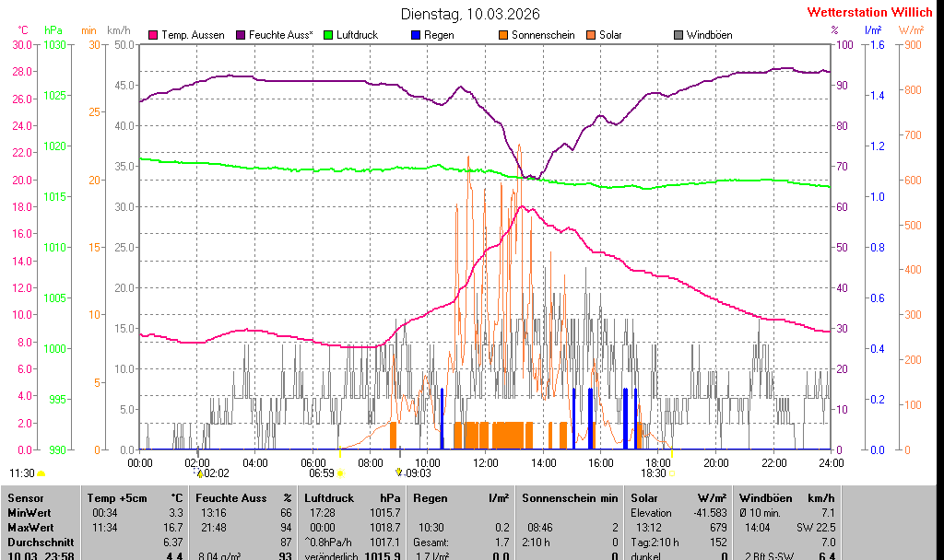Click the moon marker labeled 09:03
This screenshot has width=944, height=560.
(x=399, y=473)
